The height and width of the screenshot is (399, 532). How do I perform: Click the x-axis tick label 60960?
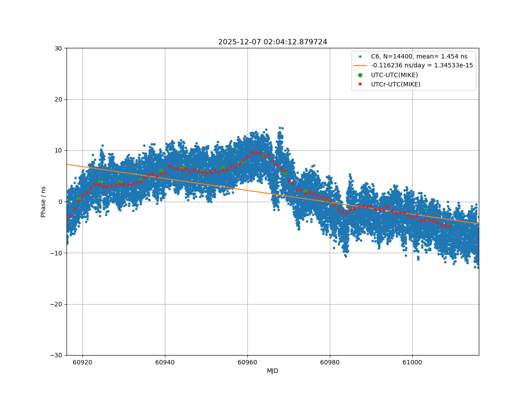coord(247,362)
